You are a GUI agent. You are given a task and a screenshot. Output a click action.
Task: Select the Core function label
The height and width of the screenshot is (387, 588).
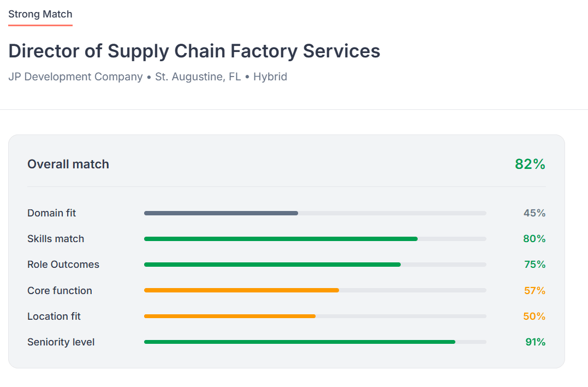60,291
